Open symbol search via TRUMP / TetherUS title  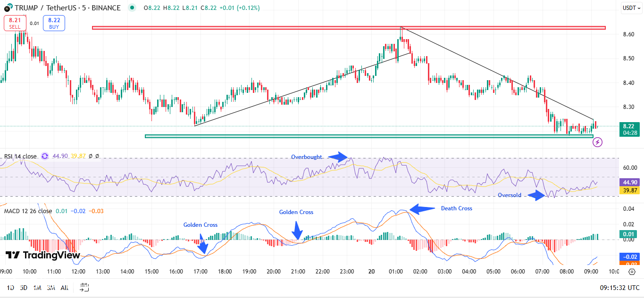[67, 8]
